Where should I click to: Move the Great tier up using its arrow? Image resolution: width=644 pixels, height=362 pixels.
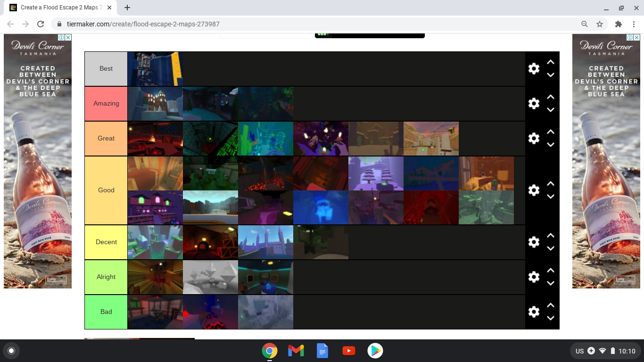pyautogui.click(x=551, y=132)
